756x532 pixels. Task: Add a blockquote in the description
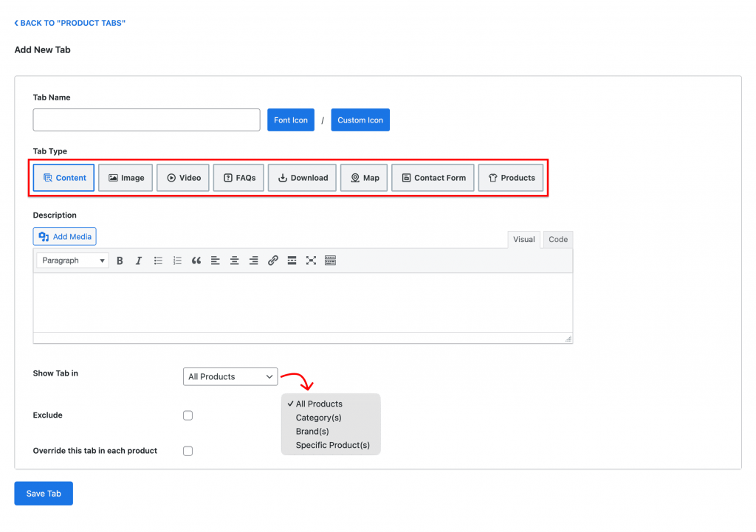tap(196, 260)
